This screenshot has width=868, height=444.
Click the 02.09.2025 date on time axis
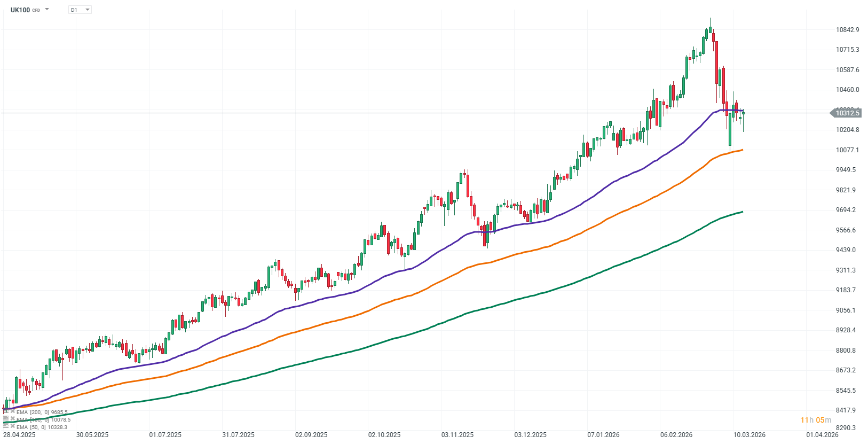[x=311, y=434]
